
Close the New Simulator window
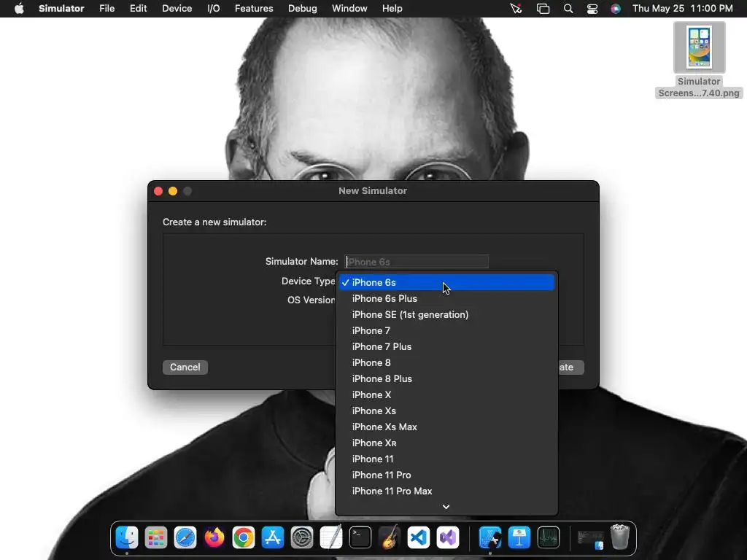158,191
